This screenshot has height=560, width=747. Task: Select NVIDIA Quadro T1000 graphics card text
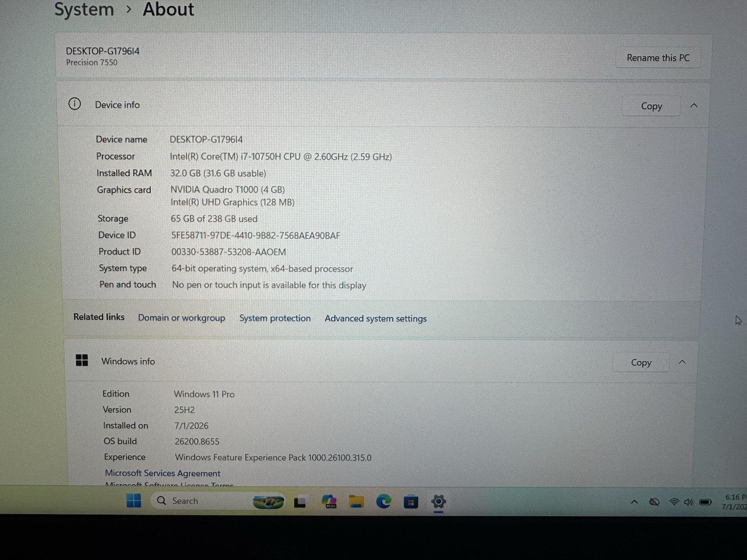[227, 189]
